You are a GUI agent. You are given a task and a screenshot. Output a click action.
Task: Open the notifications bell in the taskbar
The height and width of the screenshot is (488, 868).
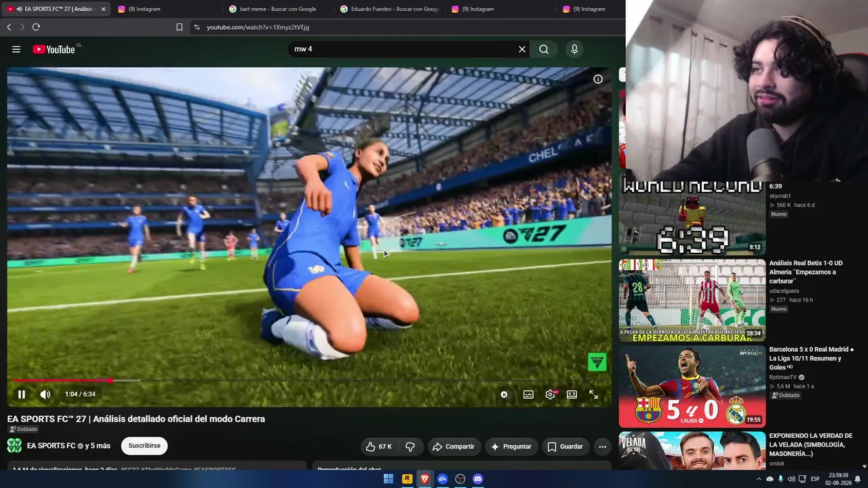point(858,479)
